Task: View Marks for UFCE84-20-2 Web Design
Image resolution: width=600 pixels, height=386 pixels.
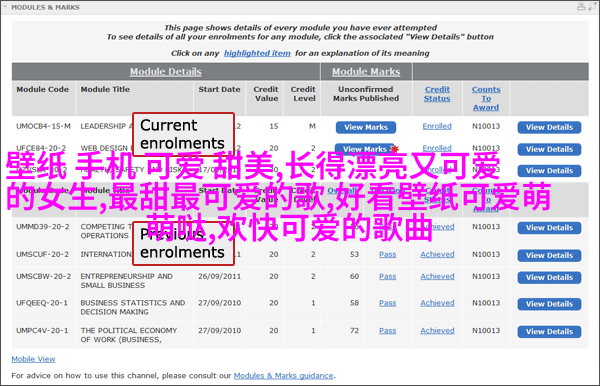Action: pos(365,149)
